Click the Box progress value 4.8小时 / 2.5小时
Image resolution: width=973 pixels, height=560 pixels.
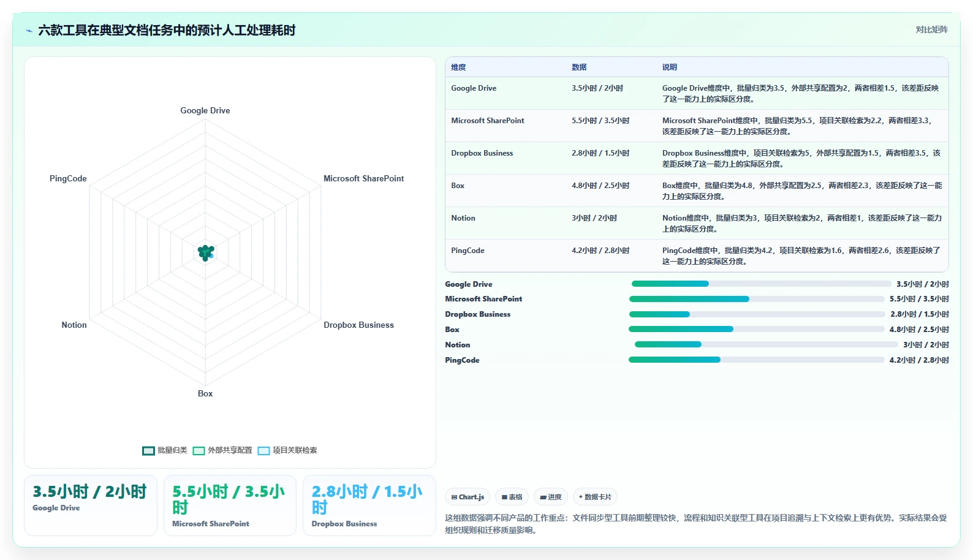pyautogui.click(x=919, y=330)
